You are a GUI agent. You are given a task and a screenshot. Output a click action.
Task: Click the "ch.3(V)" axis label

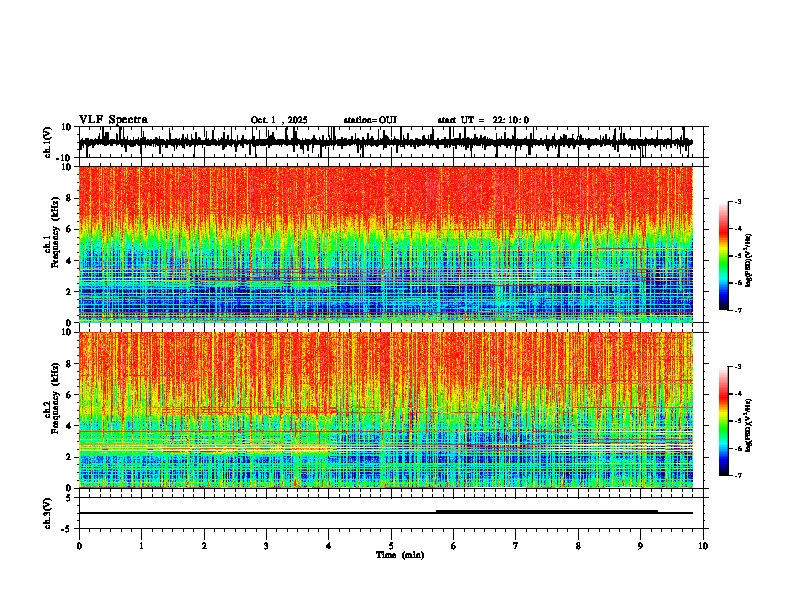(x=48, y=513)
